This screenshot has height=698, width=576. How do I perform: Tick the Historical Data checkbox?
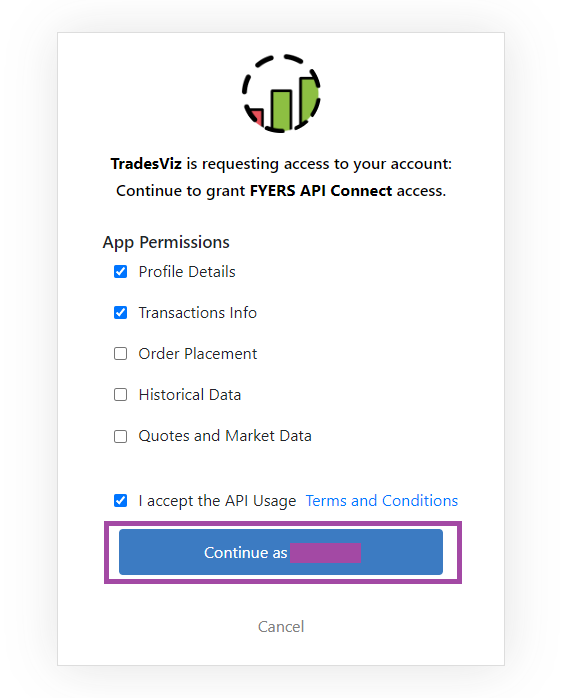(120, 394)
